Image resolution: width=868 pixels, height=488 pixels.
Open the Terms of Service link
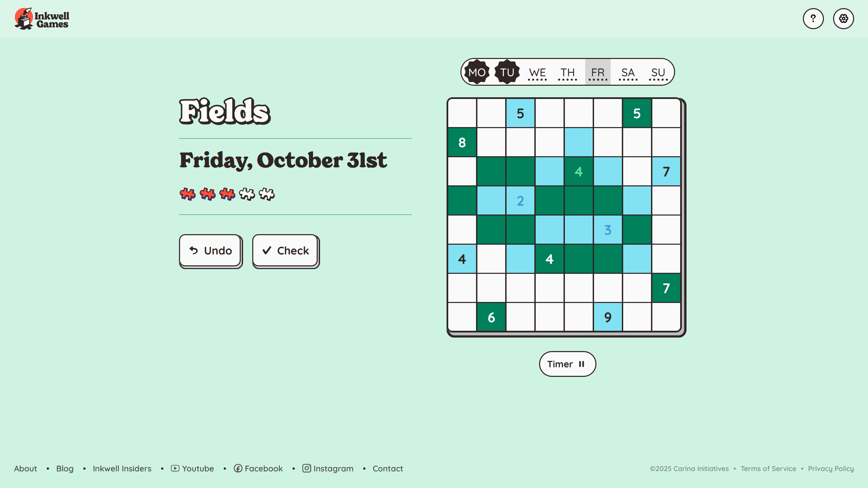coord(768,468)
